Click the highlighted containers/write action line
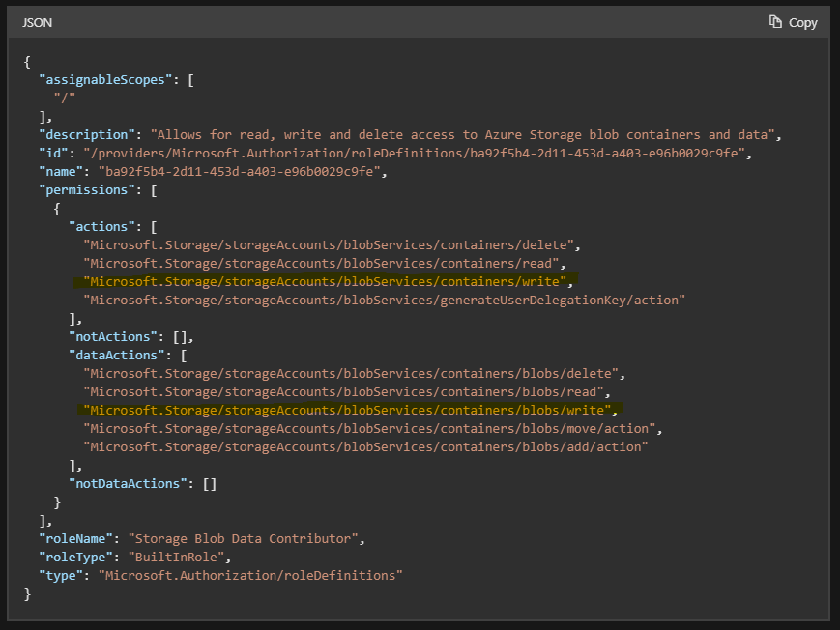Screen dimensions: 840x630 (x=325, y=282)
